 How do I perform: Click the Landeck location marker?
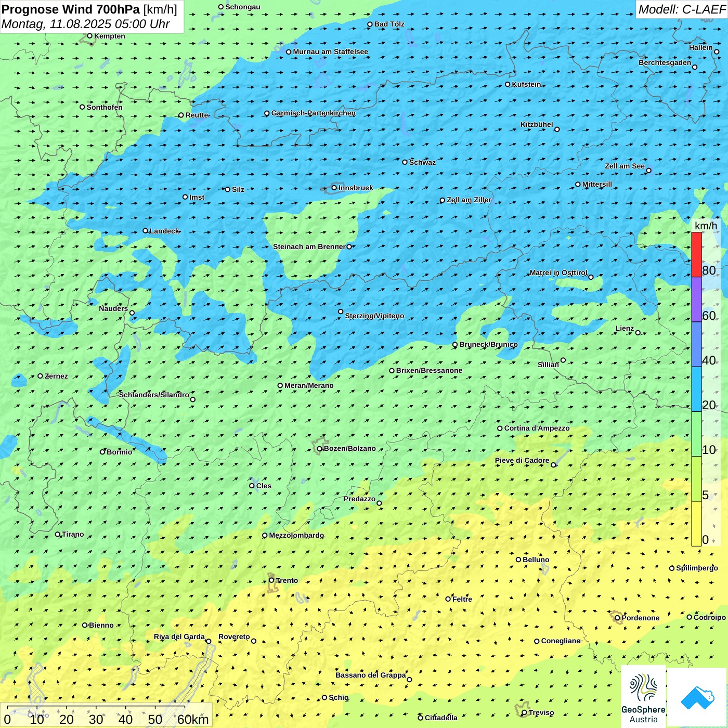146,231
